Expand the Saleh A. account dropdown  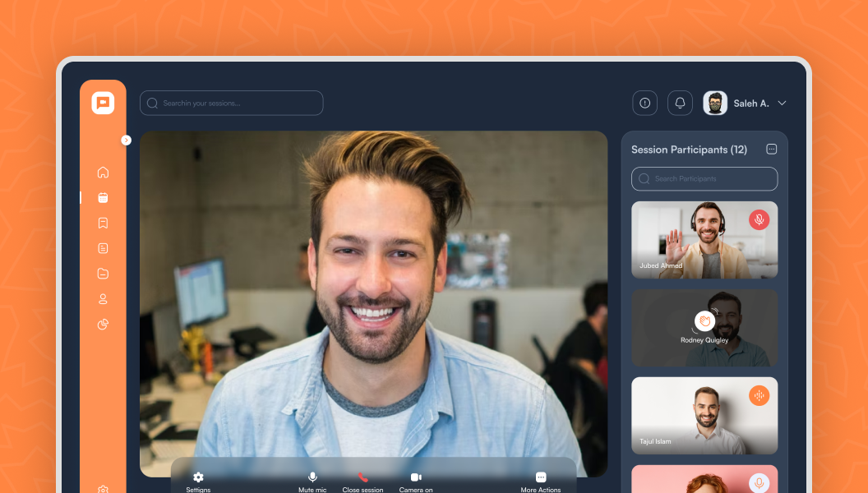(x=782, y=104)
